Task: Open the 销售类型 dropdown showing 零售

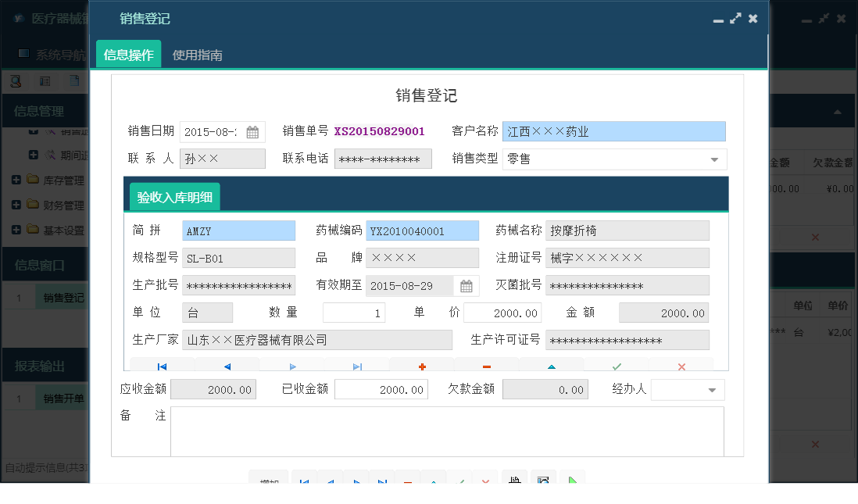Action: [713, 159]
